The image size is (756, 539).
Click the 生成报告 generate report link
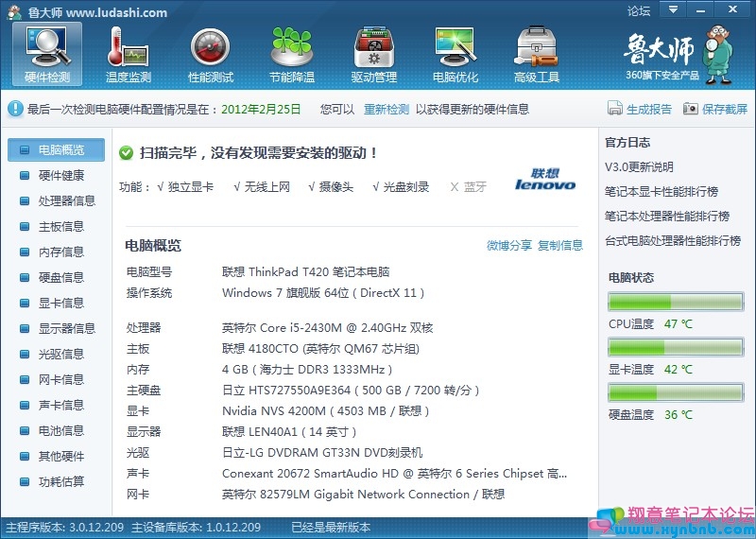click(640, 109)
